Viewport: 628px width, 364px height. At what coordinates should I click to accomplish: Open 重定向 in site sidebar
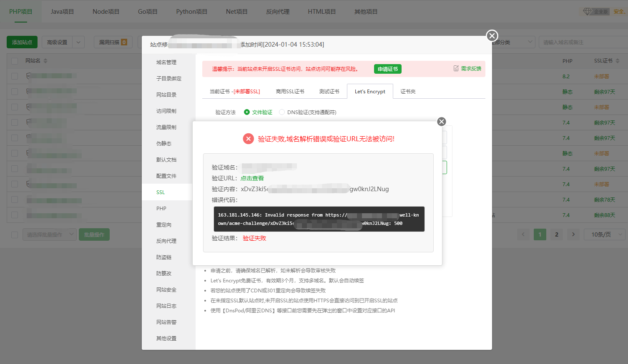(164, 224)
